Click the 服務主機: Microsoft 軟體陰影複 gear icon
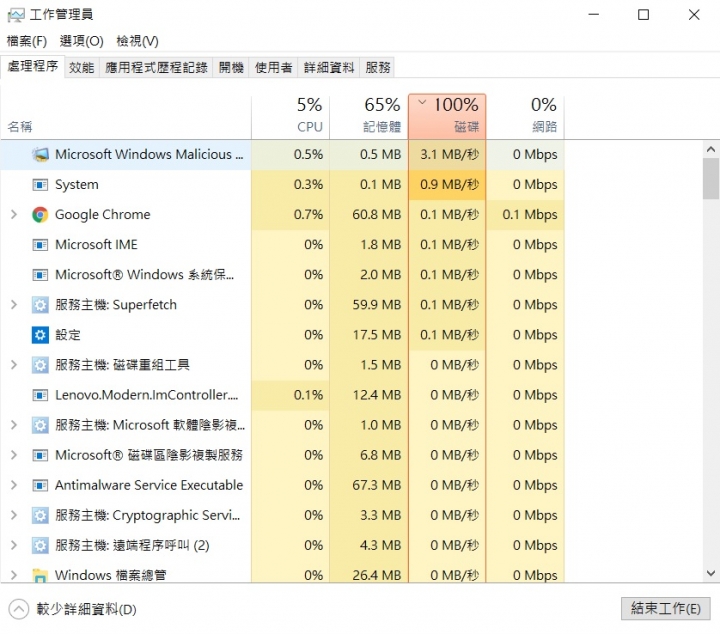The width and height of the screenshot is (720, 634). tap(40, 425)
